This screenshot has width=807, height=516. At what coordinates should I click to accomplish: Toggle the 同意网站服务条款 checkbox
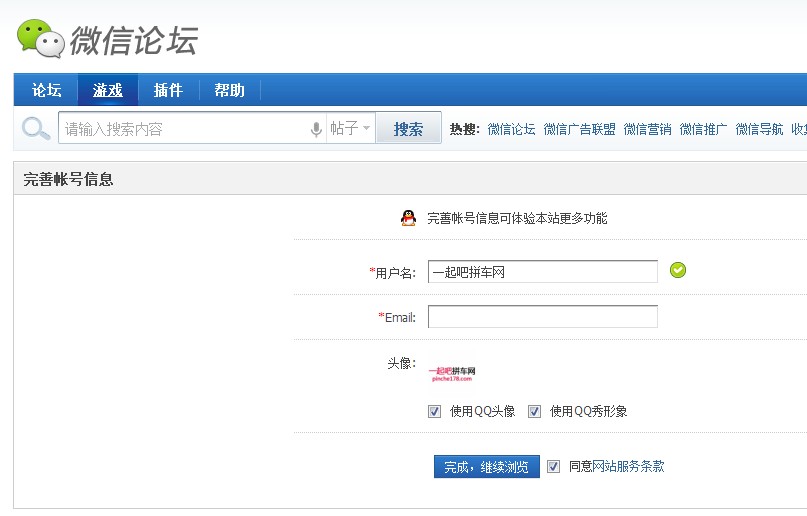[x=553, y=467]
